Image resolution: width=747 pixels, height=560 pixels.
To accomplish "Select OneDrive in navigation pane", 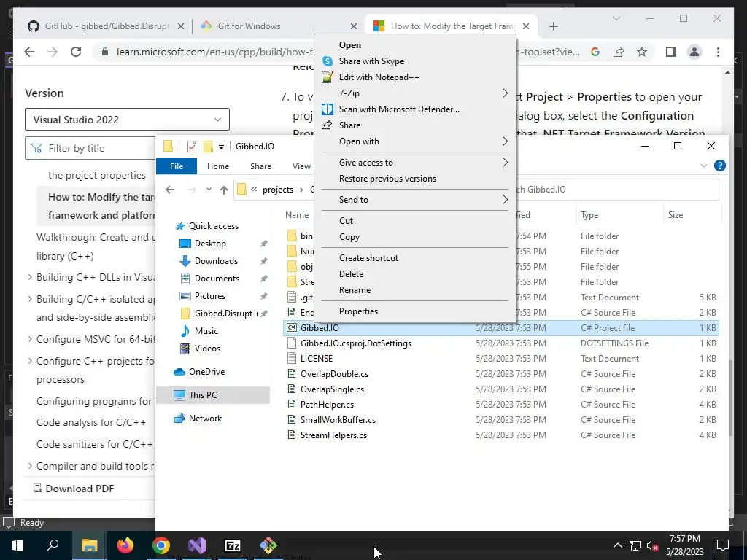I will 206,372.
